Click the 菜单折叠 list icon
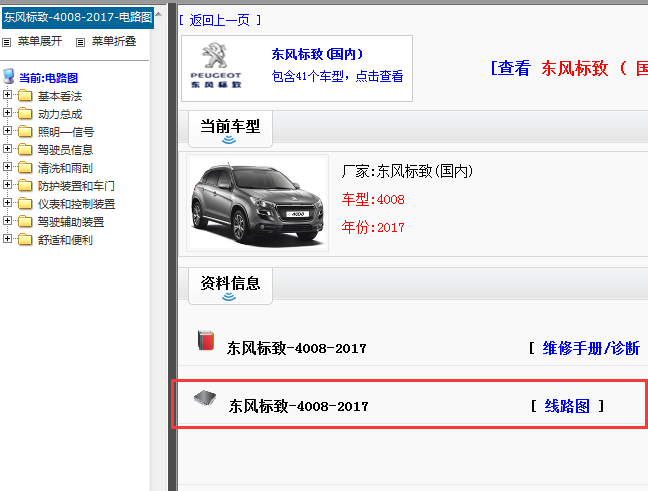The image size is (648, 491). coord(81,42)
